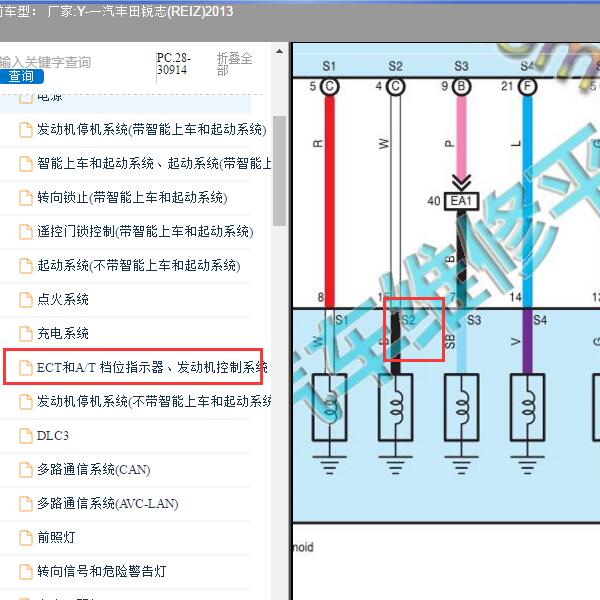The image size is (600, 600).
Task: Open 智能上车和起动系统、起动系统 document
Action: [154, 163]
